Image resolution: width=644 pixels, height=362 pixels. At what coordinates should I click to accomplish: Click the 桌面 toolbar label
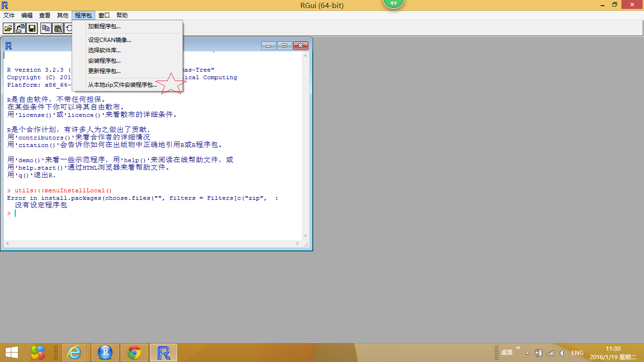click(507, 353)
